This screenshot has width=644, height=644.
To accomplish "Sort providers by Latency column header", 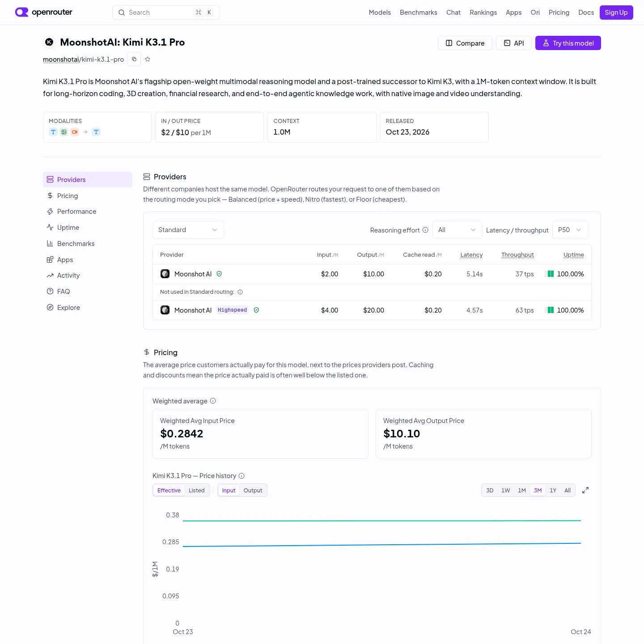I will (471, 254).
